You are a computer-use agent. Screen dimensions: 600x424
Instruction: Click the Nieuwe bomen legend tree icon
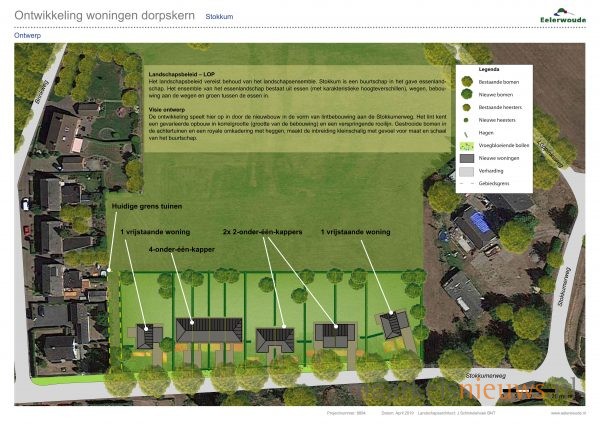[468, 96]
